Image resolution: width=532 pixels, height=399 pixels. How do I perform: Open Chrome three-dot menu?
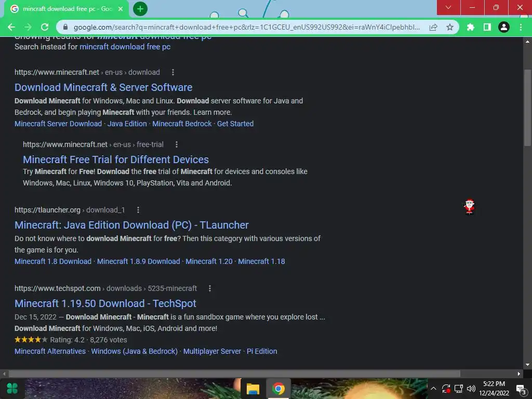[x=521, y=27]
